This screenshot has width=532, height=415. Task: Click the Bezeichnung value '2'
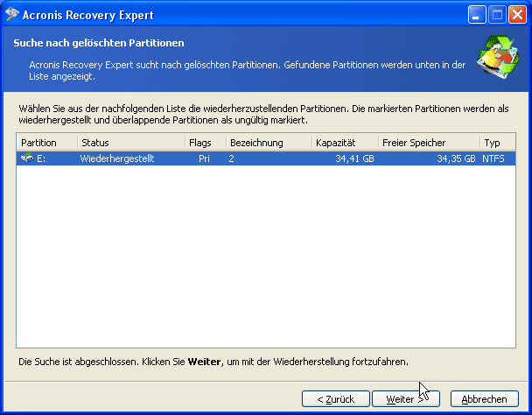pyautogui.click(x=231, y=158)
